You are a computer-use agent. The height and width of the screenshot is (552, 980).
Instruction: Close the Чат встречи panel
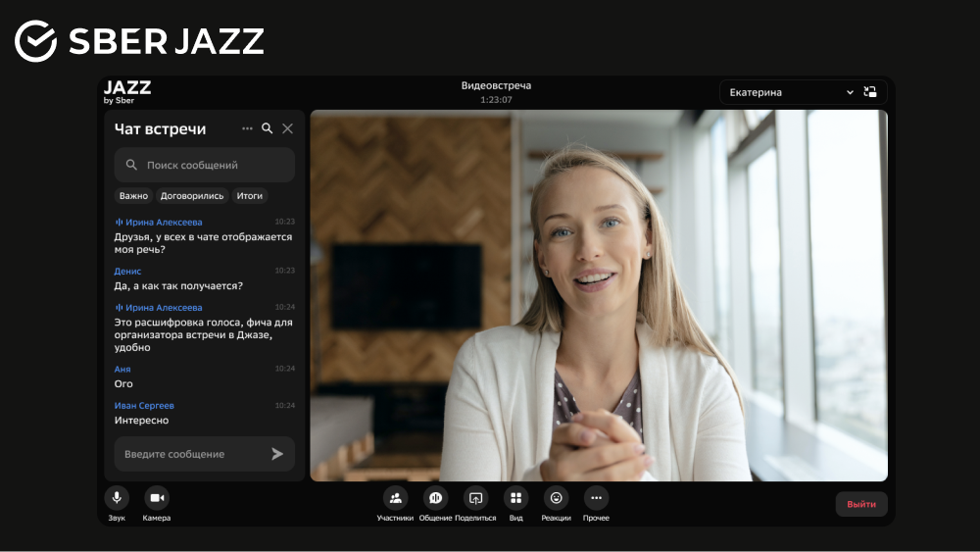pyautogui.click(x=287, y=128)
